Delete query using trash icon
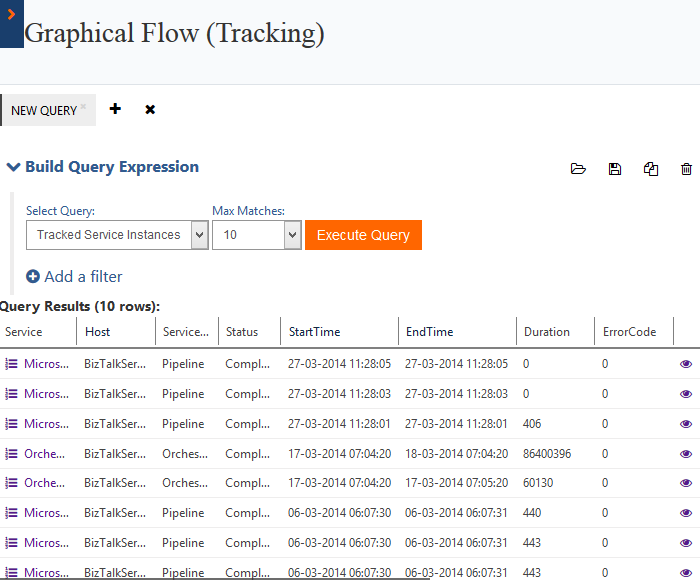 point(686,169)
